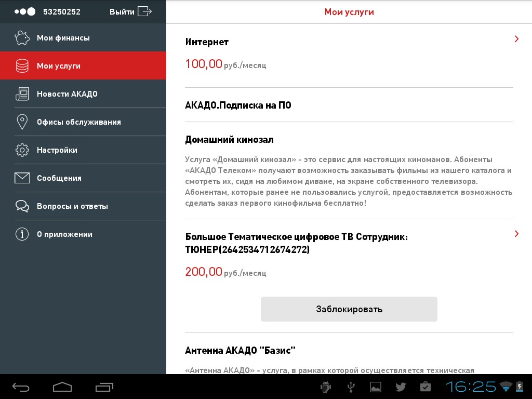Click the Заблокировать button
This screenshot has width=532, height=399.
[x=349, y=309]
